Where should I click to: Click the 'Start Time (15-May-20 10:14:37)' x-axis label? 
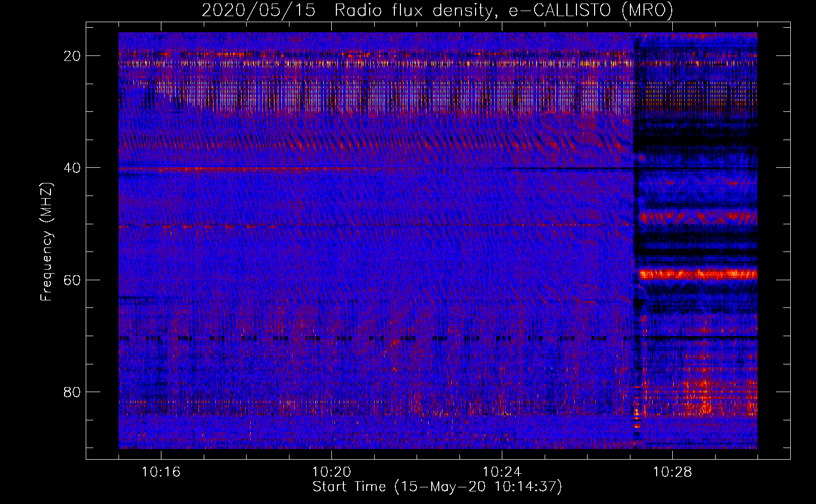[x=437, y=487]
